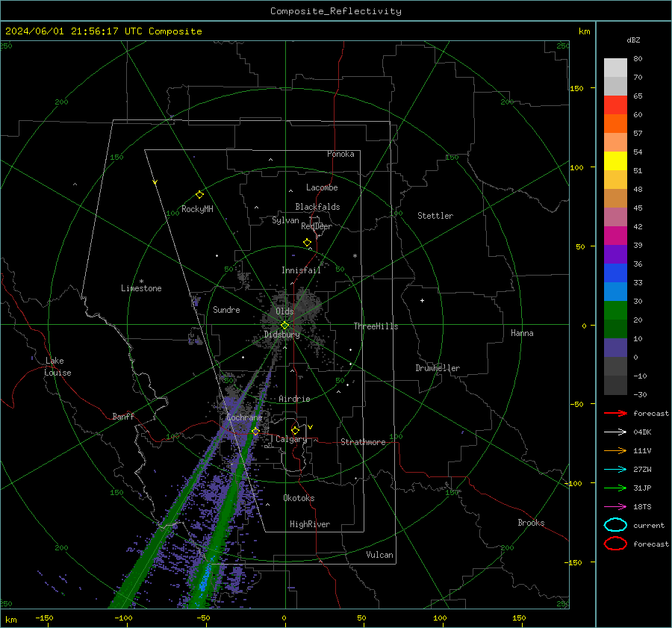This screenshot has width=672, height=628.
Task: Select the light blue 30–33 dBZ swatch
Action: pos(615,291)
